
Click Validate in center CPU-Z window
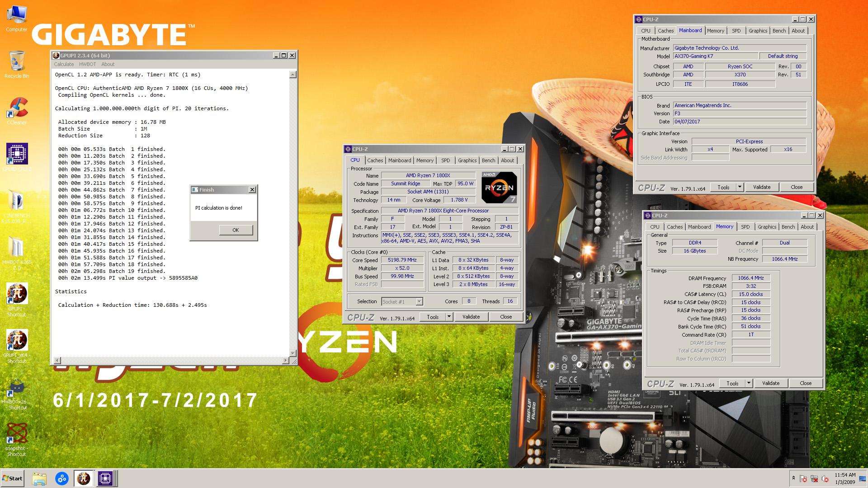coord(471,317)
